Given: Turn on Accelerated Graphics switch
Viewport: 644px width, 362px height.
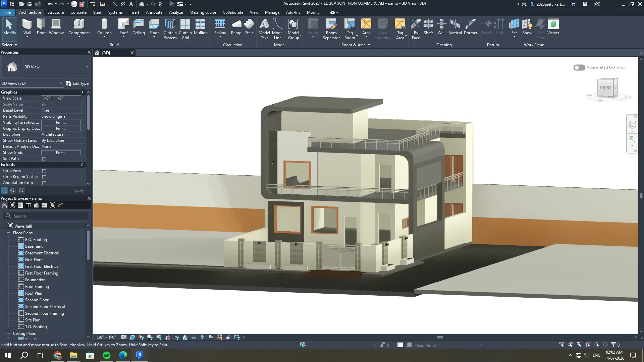Looking at the screenshot, I should (579, 67).
